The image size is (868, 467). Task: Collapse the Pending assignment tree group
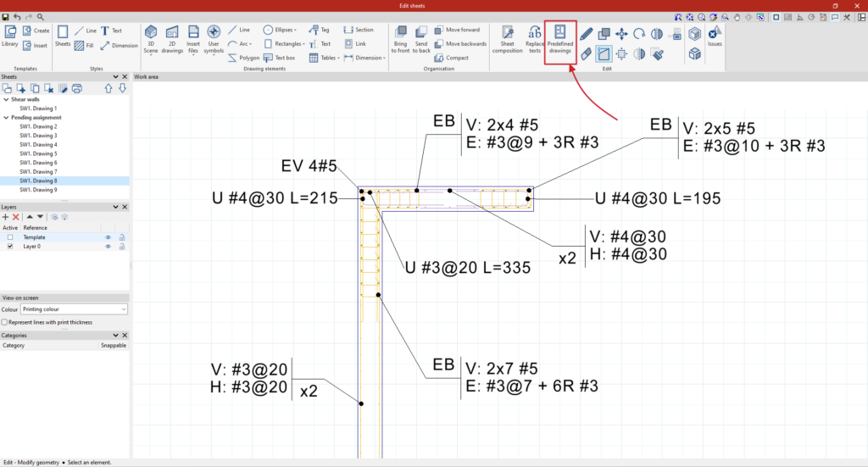[x=4, y=118]
